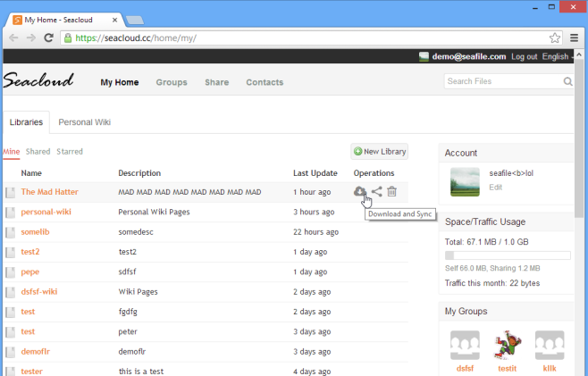Click the Name column header
Image resolution: width=588 pixels, height=376 pixels.
point(31,173)
